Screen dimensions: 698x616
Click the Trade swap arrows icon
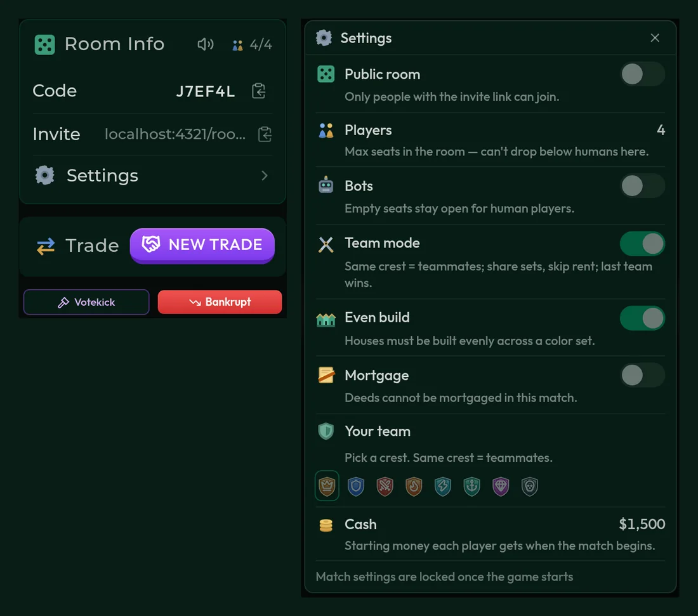(46, 246)
